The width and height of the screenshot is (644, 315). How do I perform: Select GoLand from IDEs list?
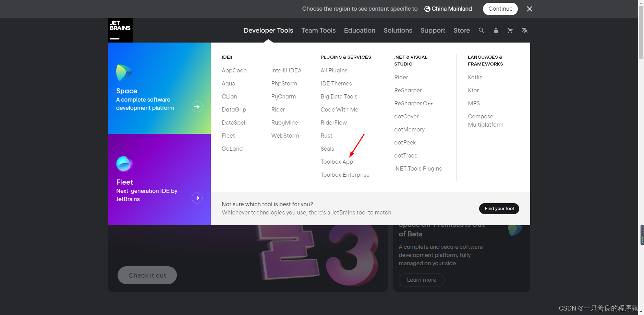232,149
